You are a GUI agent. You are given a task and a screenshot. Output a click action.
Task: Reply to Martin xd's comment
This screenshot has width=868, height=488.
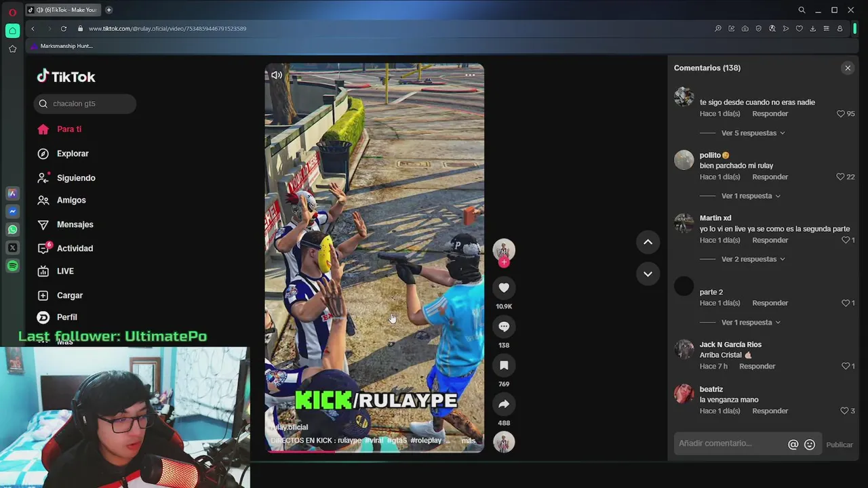pyautogui.click(x=770, y=240)
